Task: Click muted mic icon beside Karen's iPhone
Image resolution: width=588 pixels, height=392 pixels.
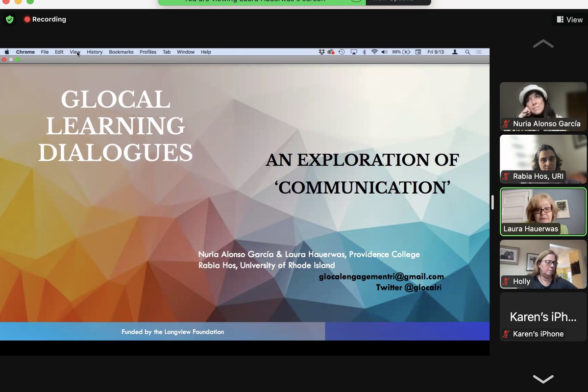Action: pos(506,334)
